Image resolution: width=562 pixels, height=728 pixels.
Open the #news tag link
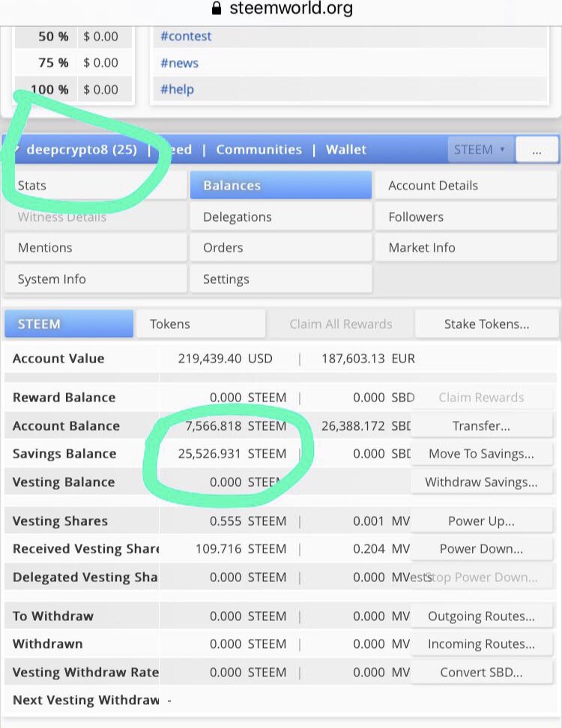click(x=179, y=63)
